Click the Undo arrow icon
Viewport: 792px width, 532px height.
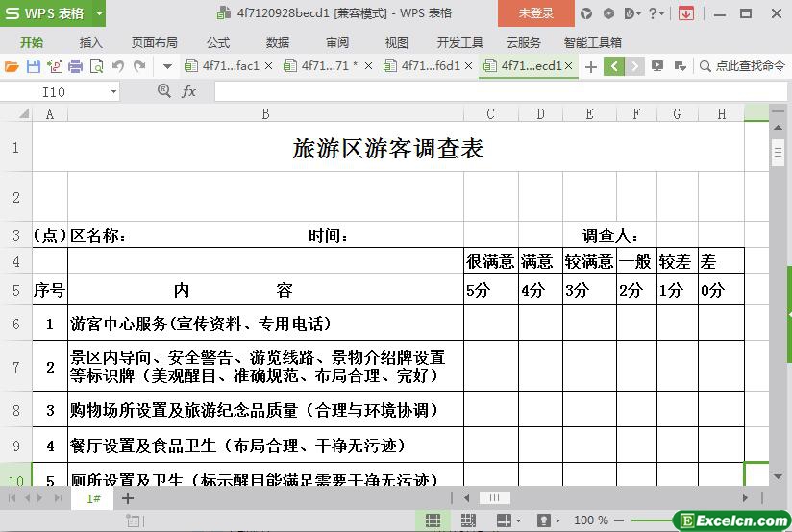[x=118, y=66]
